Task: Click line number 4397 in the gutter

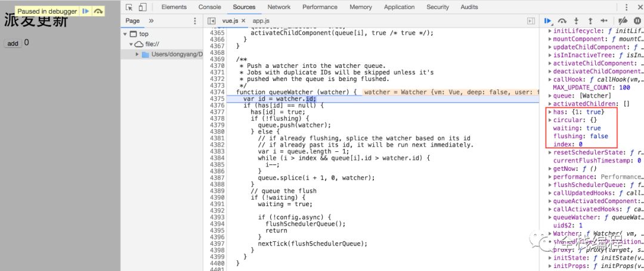Action: 217,244
